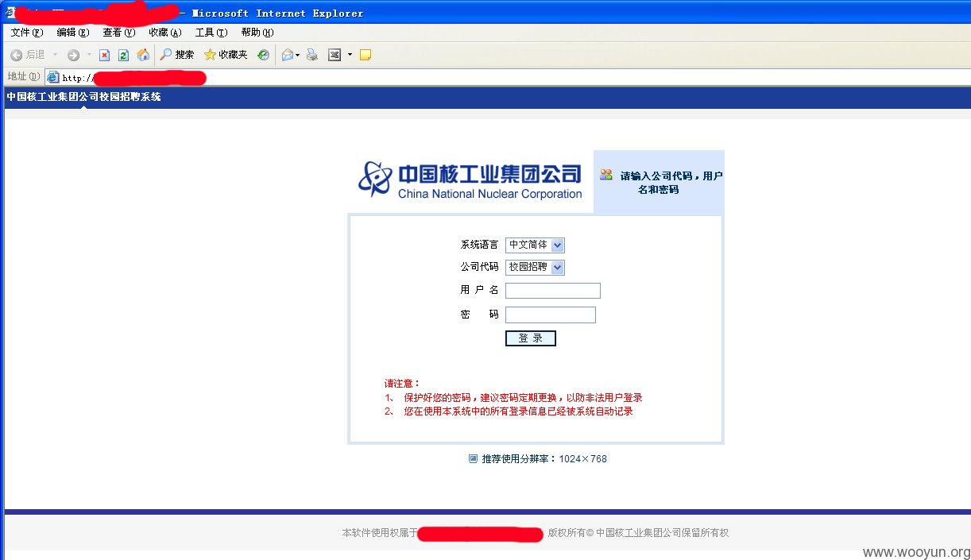
Task: Click the 请输入公司代码，用户名和密码 prompt text
Action: coord(671,183)
